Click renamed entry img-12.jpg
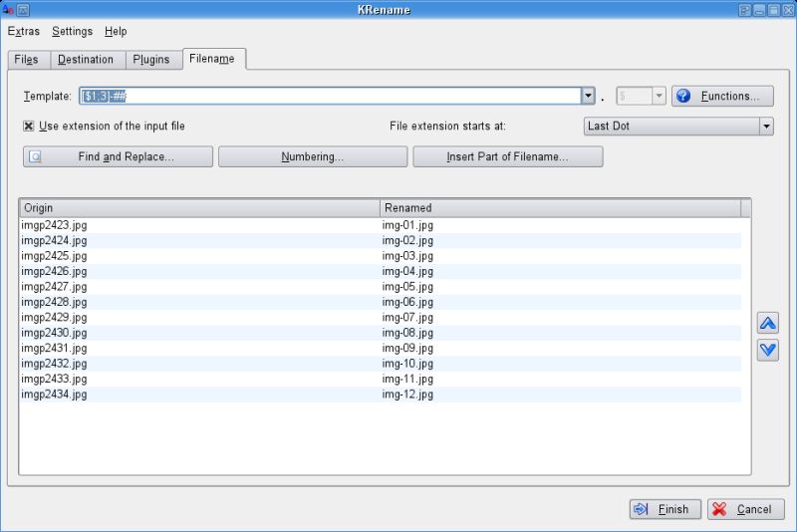797x532 pixels. click(407, 395)
